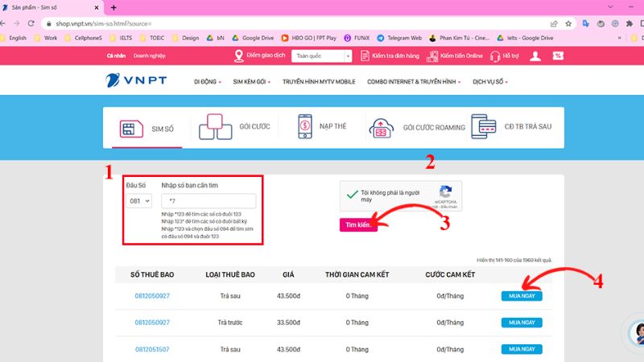Open the Ielts - Google Drive bookmark
Viewport: 644px width, 362px height.
(x=526, y=38)
